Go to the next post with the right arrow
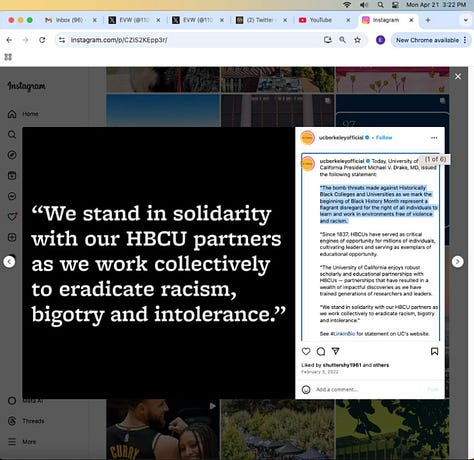The image size is (474, 460). [x=457, y=262]
